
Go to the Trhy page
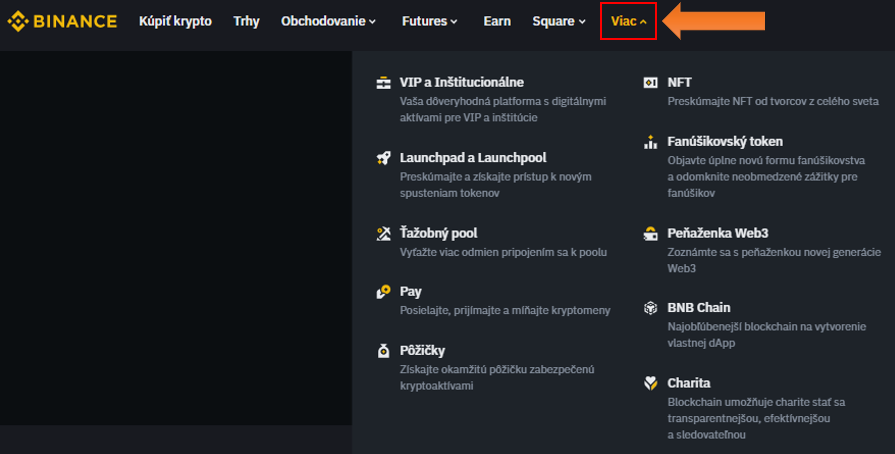[246, 21]
